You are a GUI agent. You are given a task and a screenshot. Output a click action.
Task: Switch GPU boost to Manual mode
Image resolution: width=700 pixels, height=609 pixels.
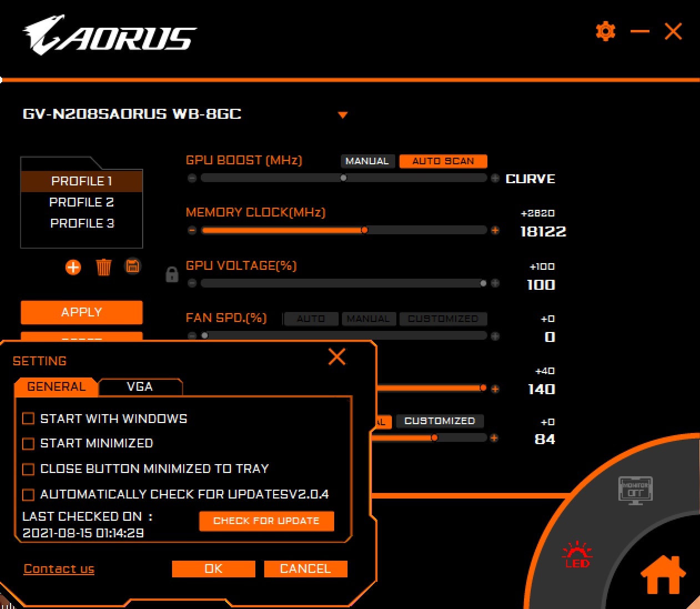click(x=367, y=161)
